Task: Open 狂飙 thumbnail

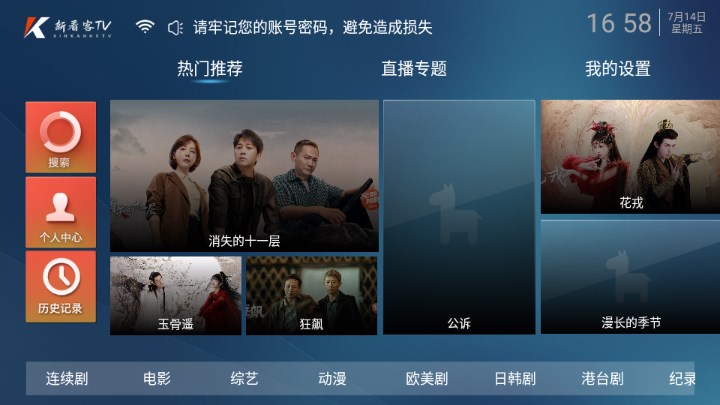Action: (x=311, y=295)
